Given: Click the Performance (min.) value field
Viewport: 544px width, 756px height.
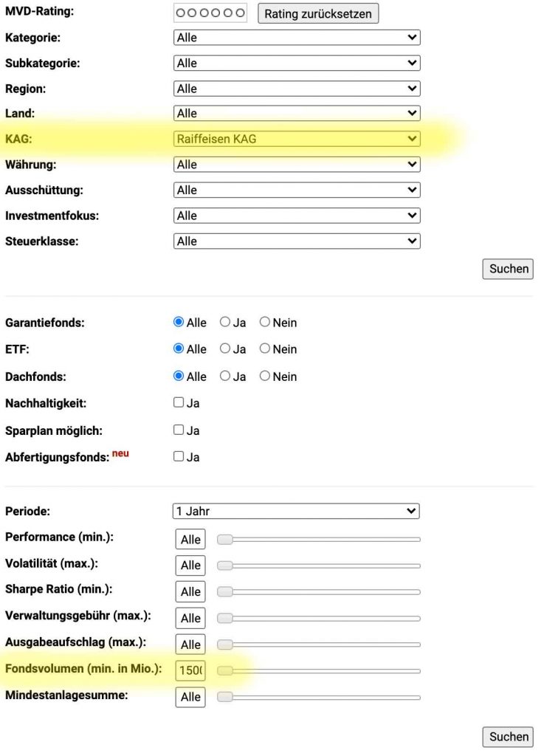Looking at the screenshot, I should [x=190, y=540].
